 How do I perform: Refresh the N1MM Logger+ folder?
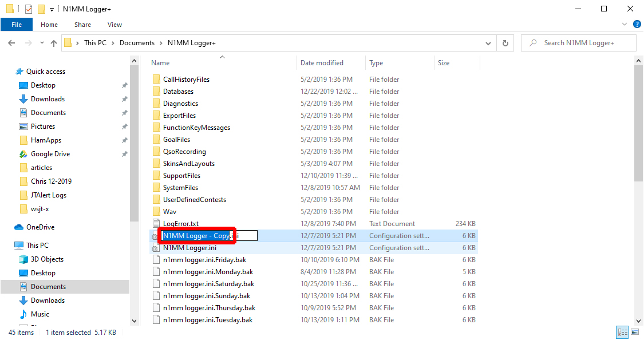coord(505,43)
